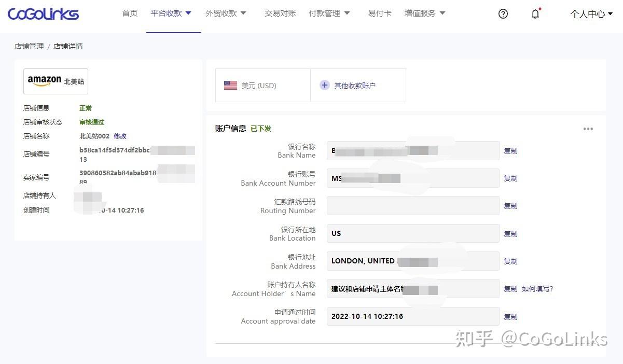Select the 首页 menu item

[130, 13]
